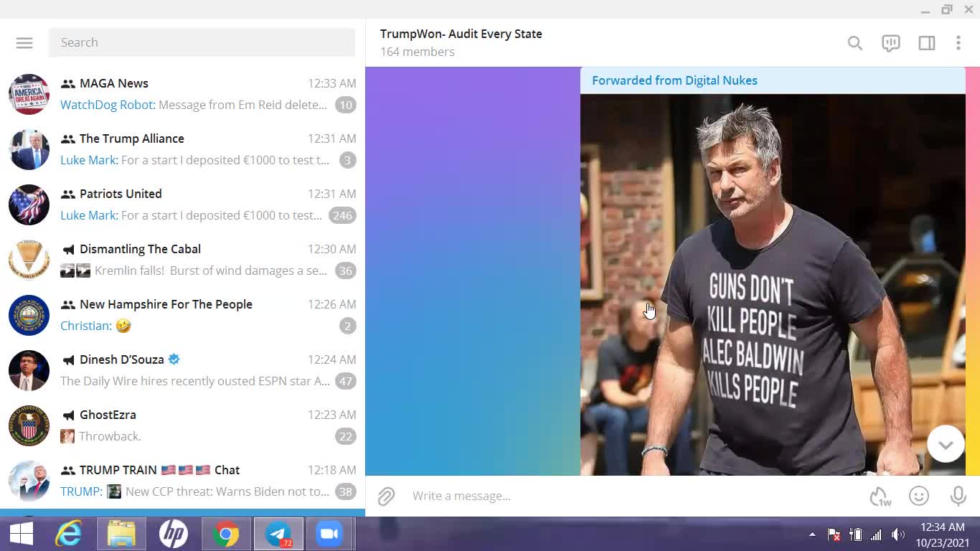The image size is (980, 551).
Task: Click the volume speaker tray icon
Action: click(897, 534)
